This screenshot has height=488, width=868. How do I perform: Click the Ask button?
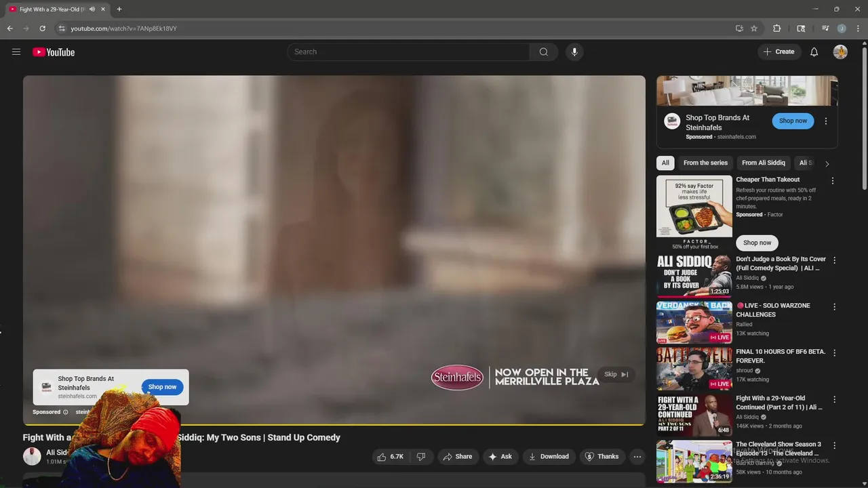click(x=500, y=457)
